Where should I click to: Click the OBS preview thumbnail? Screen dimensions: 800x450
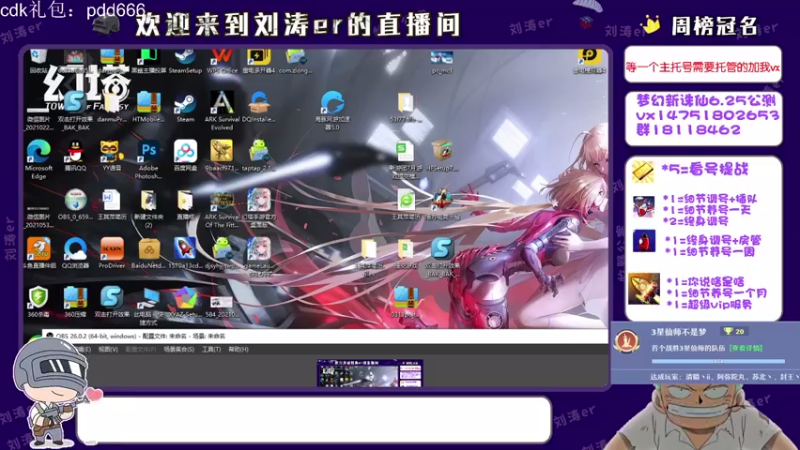pyautogui.click(x=370, y=373)
